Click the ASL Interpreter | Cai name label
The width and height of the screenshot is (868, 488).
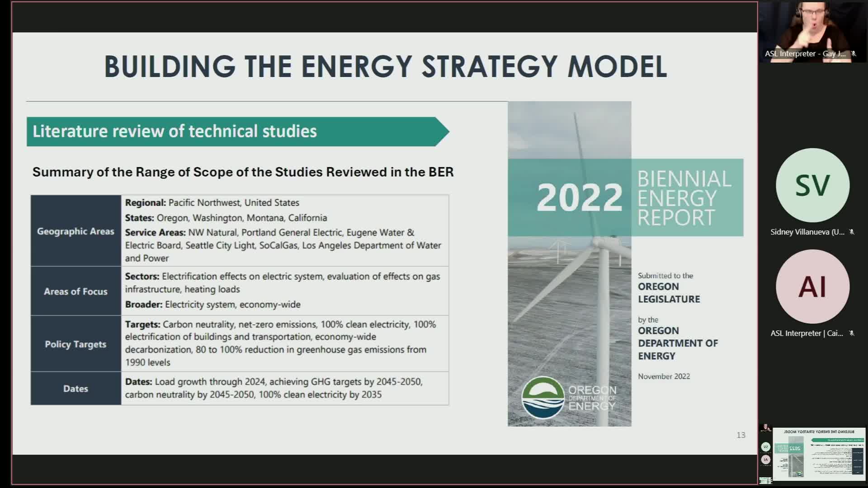(x=807, y=333)
